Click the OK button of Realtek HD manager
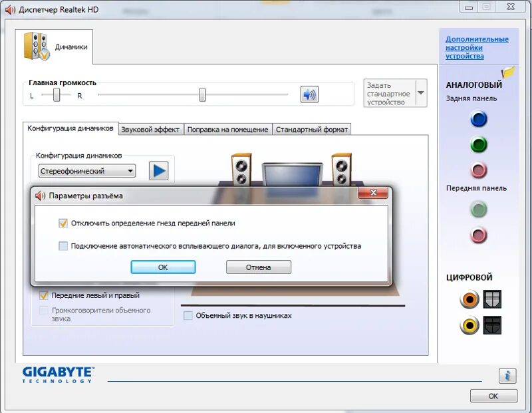532x413 pixels. coord(493,396)
